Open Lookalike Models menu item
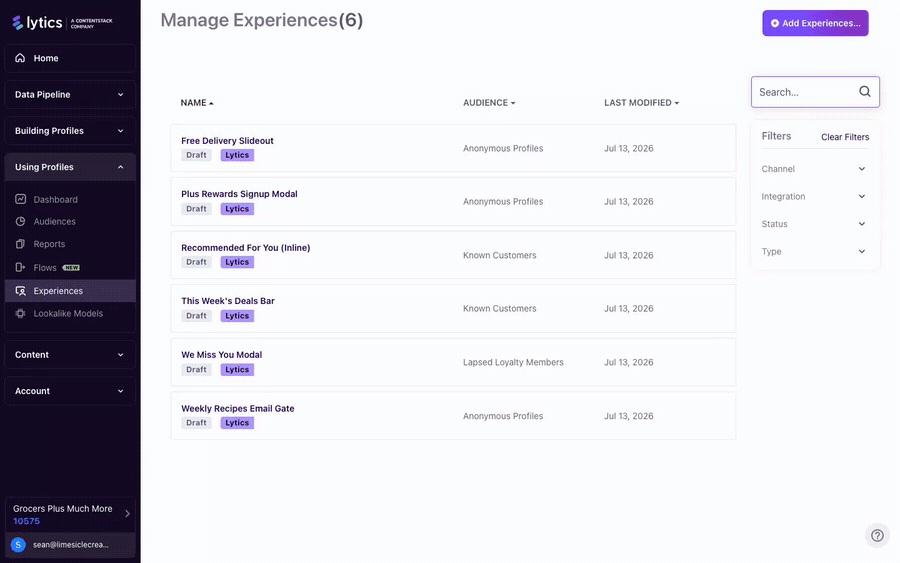Viewport: 900px width, 563px height. click(70, 313)
